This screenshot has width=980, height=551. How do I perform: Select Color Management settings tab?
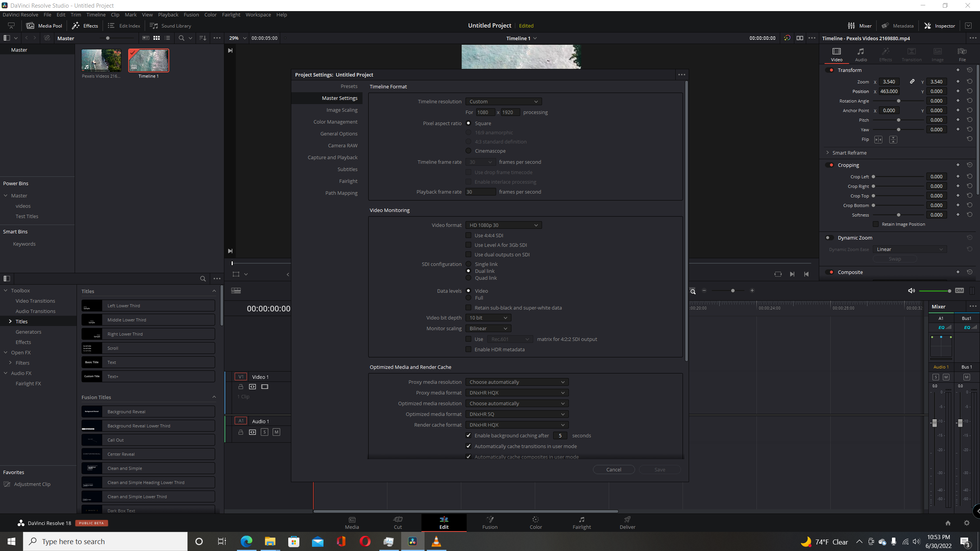click(x=335, y=122)
